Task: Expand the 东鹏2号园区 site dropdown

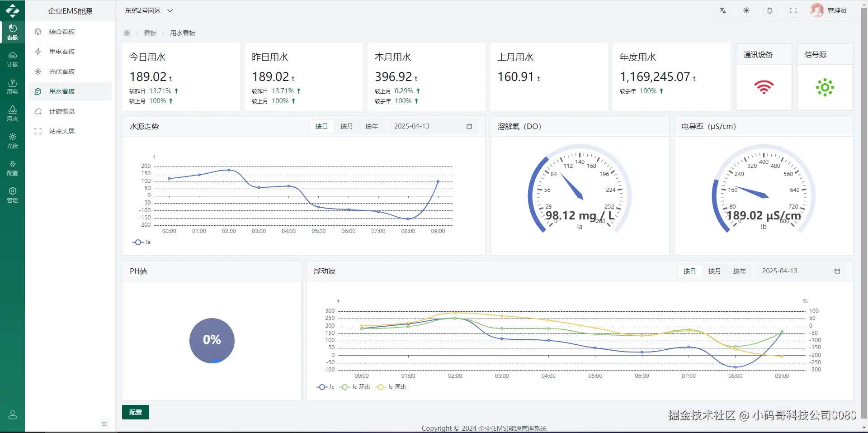Action: click(x=149, y=10)
